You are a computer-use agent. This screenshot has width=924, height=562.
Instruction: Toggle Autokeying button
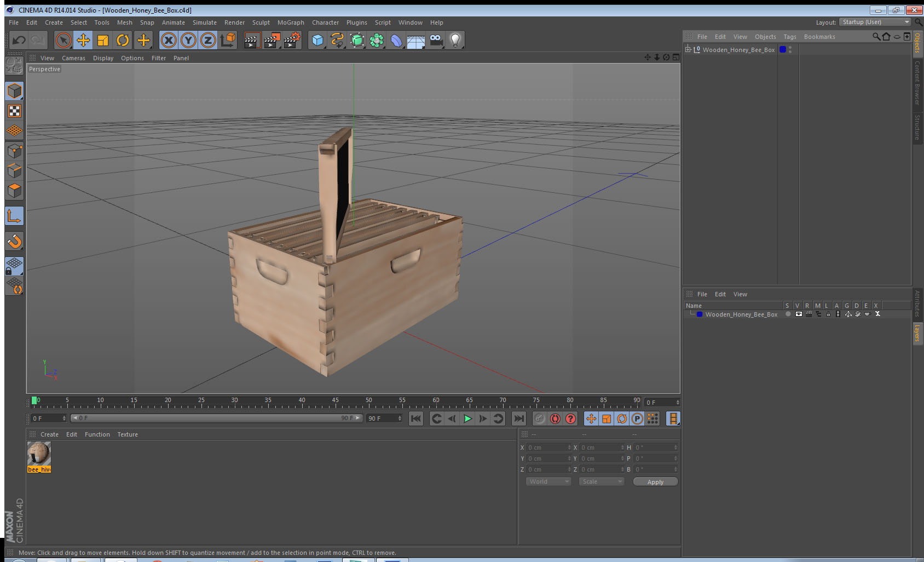555,418
